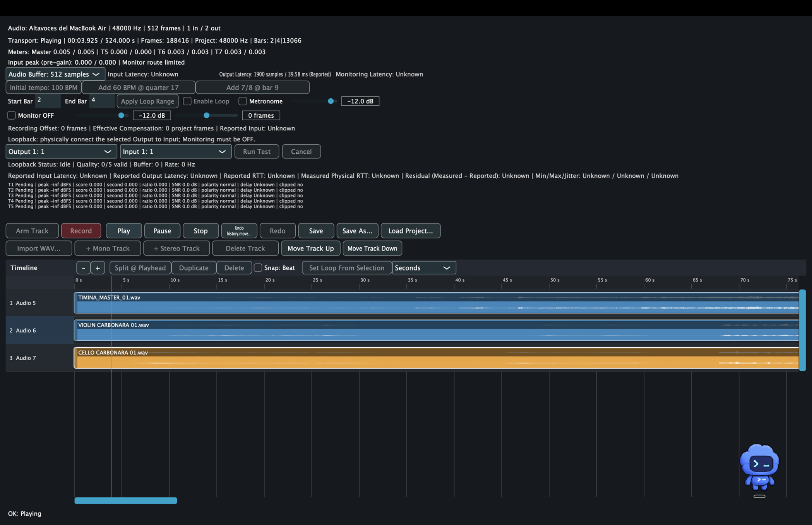Click the horizontal timeline scrollbar

[x=126, y=500]
